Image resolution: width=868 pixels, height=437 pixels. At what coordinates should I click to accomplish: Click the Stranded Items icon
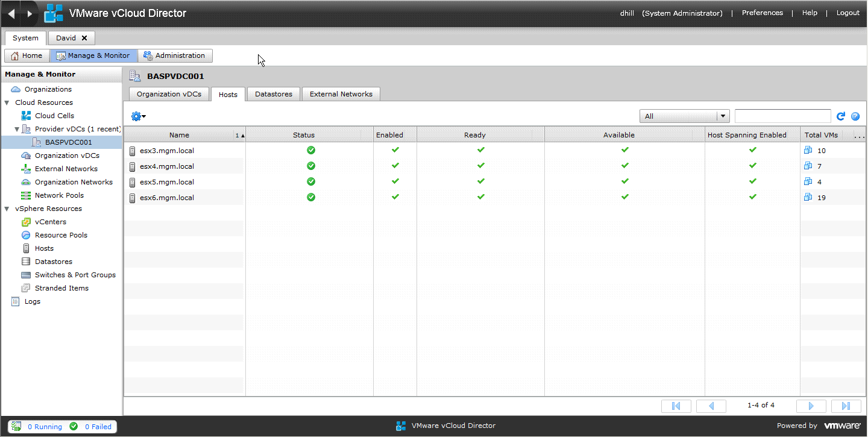click(x=26, y=288)
